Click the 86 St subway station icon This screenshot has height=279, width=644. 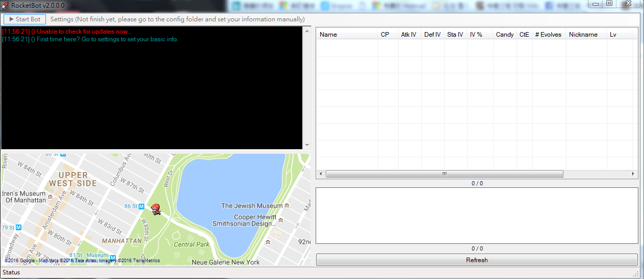pyautogui.click(x=141, y=206)
